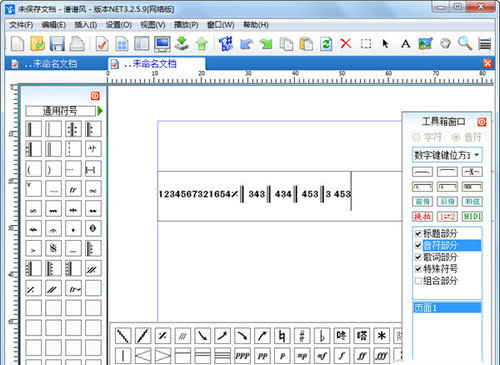Click the insert picture toolbar icon
The height and width of the screenshot is (365, 500).
[x=425, y=44]
